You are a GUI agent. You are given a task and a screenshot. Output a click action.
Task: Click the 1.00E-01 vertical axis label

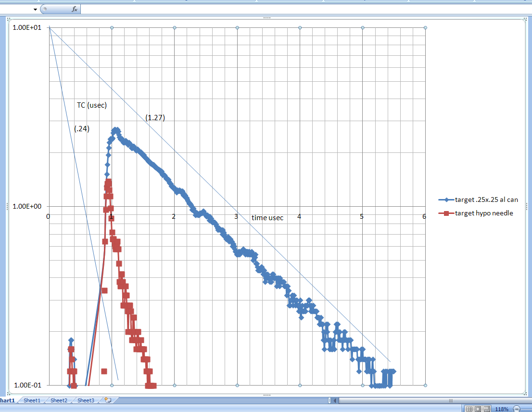click(x=27, y=385)
